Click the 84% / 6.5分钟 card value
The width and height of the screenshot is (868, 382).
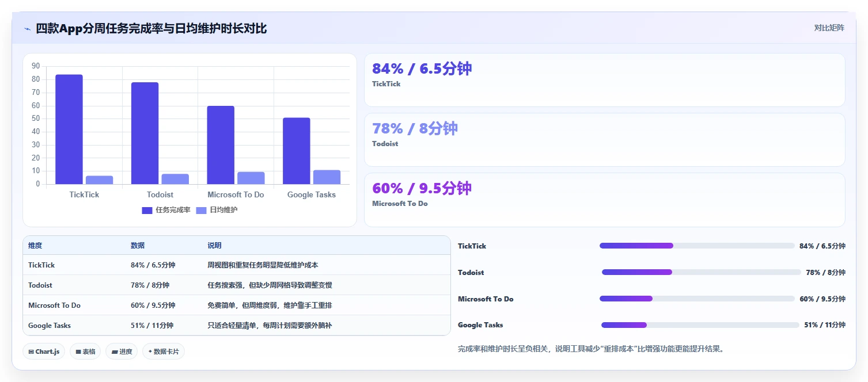click(422, 68)
